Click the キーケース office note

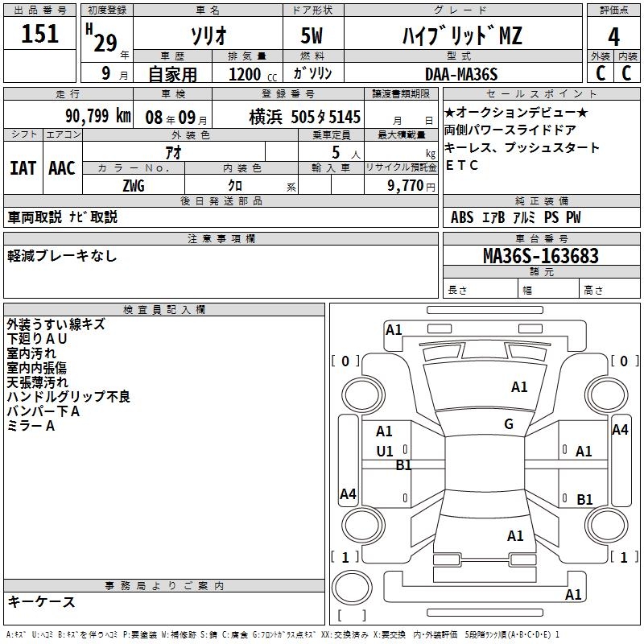[42, 601]
